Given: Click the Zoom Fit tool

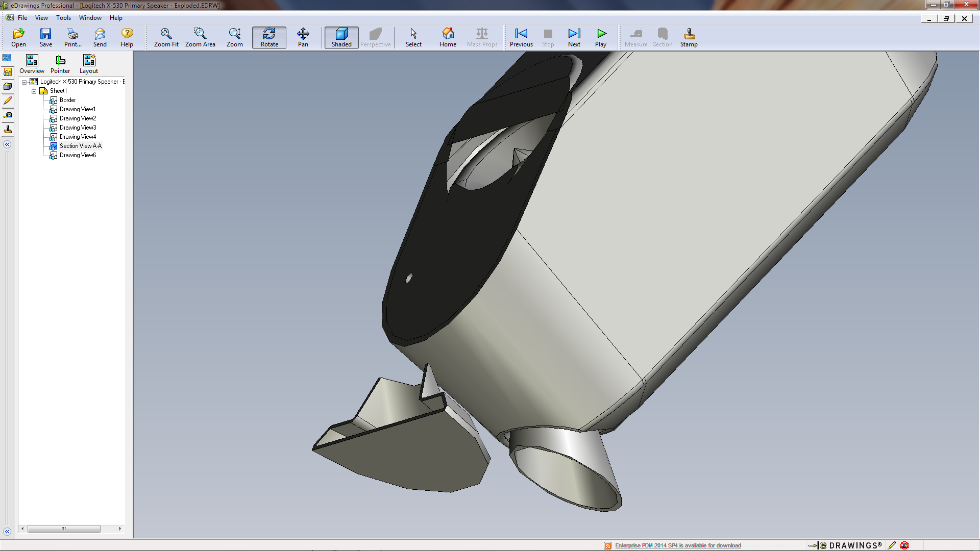Looking at the screenshot, I should click(x=166, y=37).
